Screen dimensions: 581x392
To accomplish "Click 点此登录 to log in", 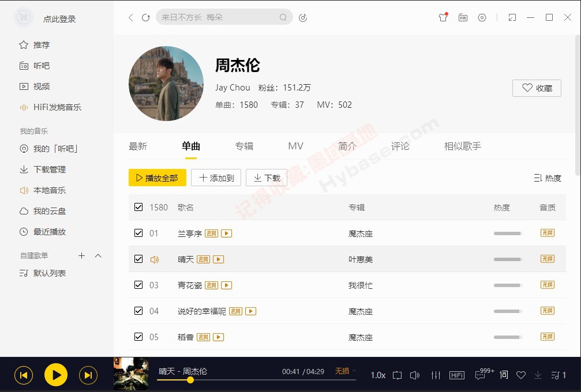I will pos(59,19).
